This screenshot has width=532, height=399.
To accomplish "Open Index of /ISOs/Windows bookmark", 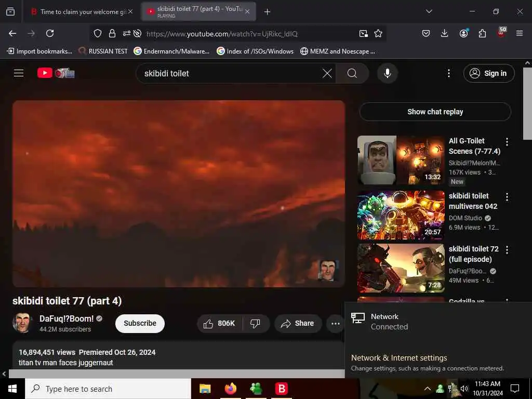I will coord(256,51).
